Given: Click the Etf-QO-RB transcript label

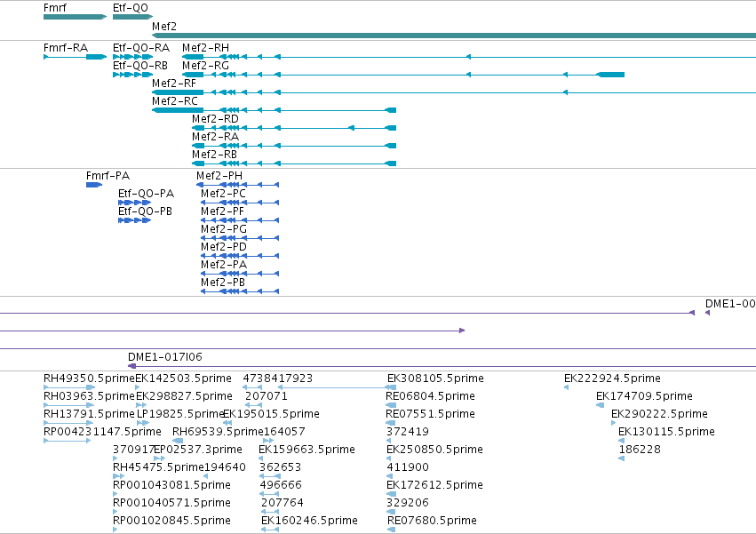Looking at the screenshot, I should pos(140,66).
